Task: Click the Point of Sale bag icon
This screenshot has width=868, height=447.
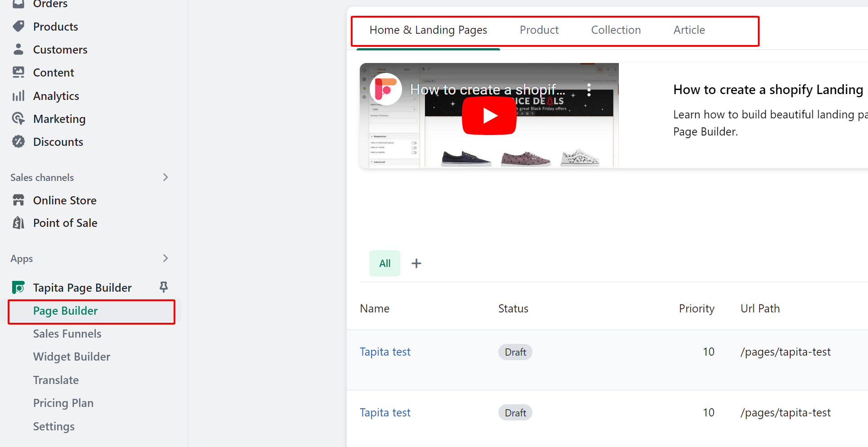Action: pos(18,223)
